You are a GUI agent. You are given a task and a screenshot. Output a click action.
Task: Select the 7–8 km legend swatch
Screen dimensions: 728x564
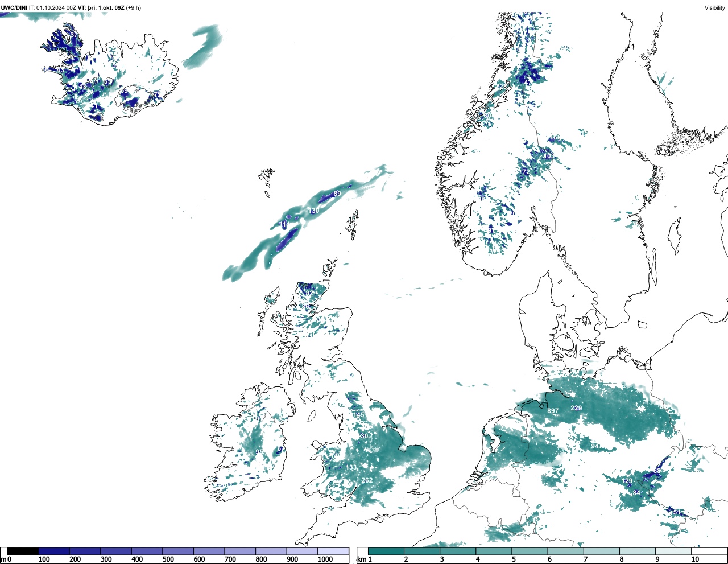pyautogui.click(x=601, y=551)
